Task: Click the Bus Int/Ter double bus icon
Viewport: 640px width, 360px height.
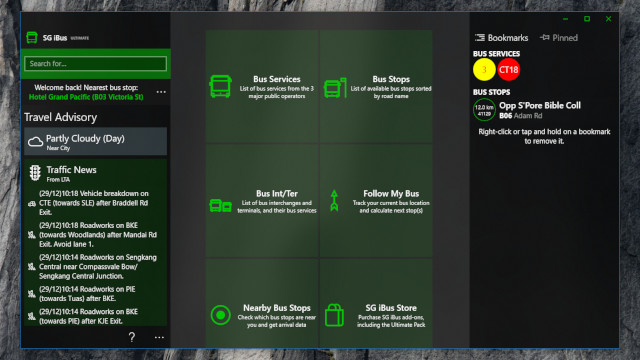Action: click(x=220, y=205)
